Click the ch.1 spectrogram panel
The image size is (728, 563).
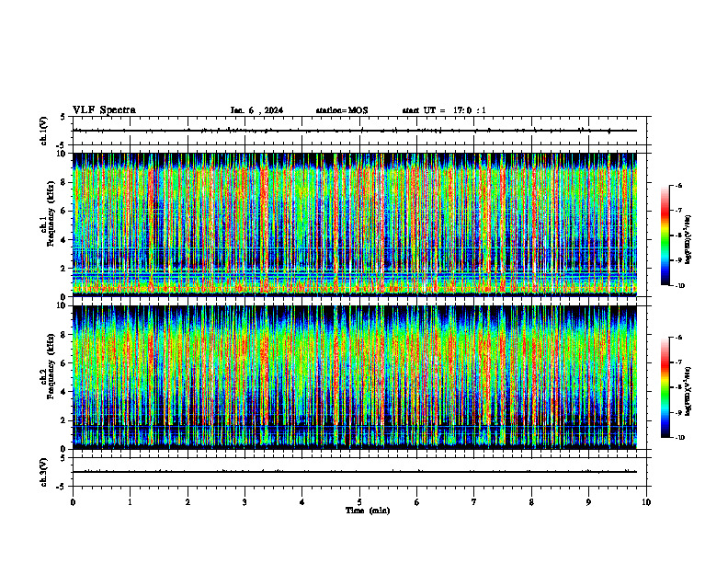pyautogui.click(x=355, y=224)
